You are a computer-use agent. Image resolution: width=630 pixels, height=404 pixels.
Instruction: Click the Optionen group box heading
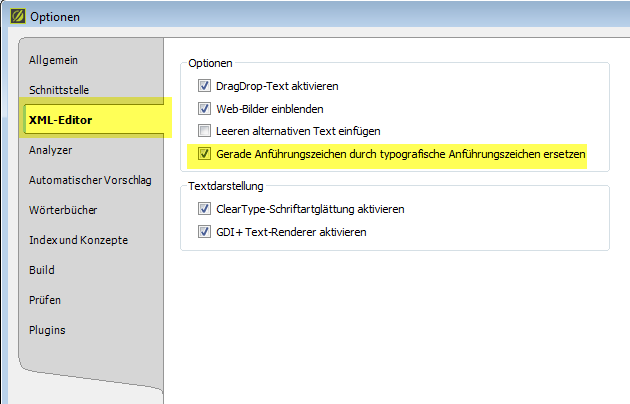tap(210, 63)
